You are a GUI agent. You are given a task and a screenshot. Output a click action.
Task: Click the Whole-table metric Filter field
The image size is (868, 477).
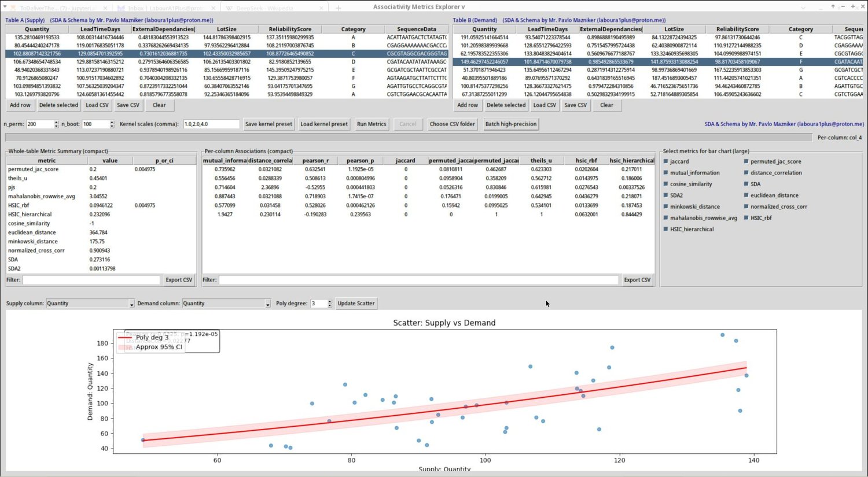click(x=91, y=280)
